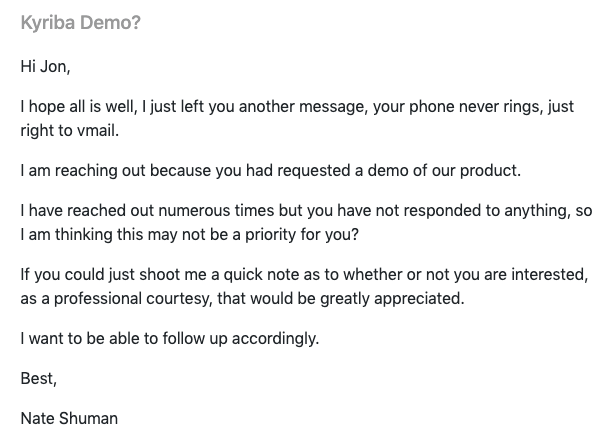Click the 'Best,' sign-off line
608x446 pixels.
coord(39,378)
